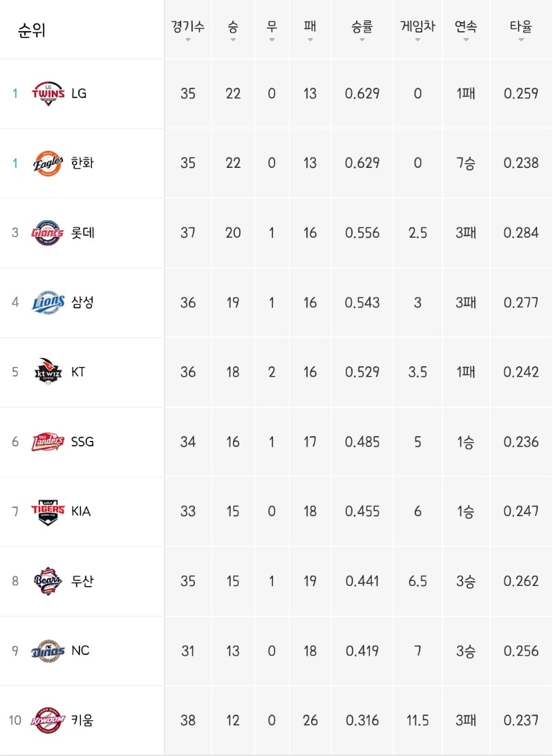
Task: Open the KIA Tigers logo
Action: click(x=48, y=511)
